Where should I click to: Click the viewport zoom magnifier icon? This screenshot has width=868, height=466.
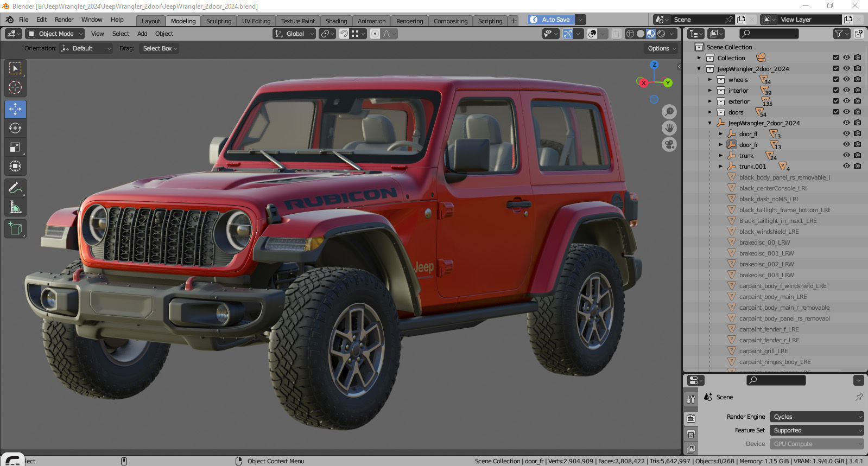669,112
